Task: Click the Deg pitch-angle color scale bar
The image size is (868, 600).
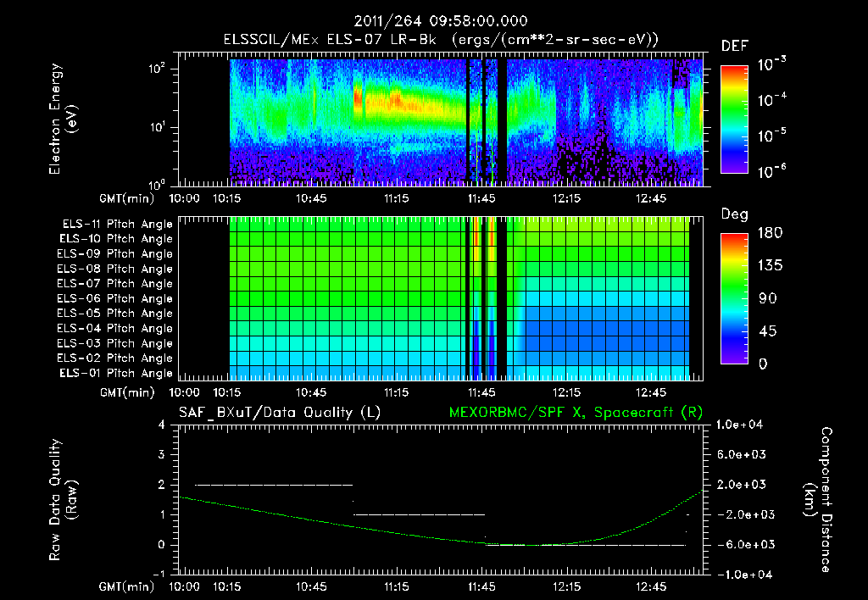Action: coord(734,298)
